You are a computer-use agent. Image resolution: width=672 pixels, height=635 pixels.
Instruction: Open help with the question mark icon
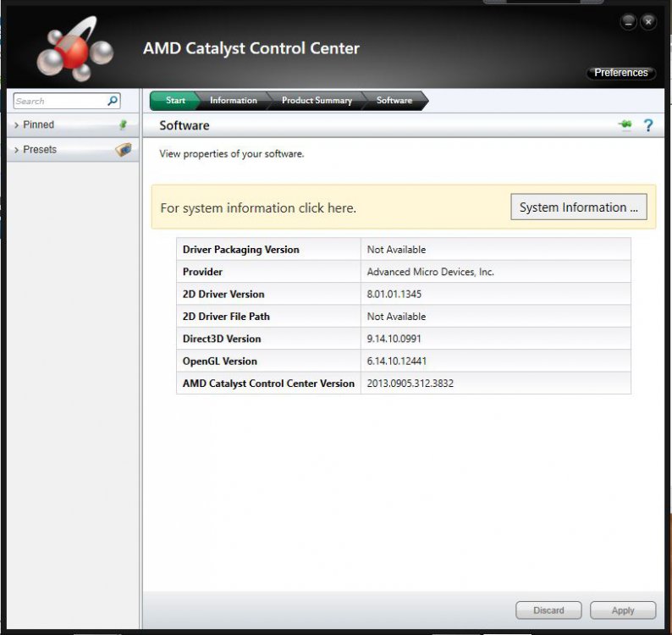click(x=648, y=125)
